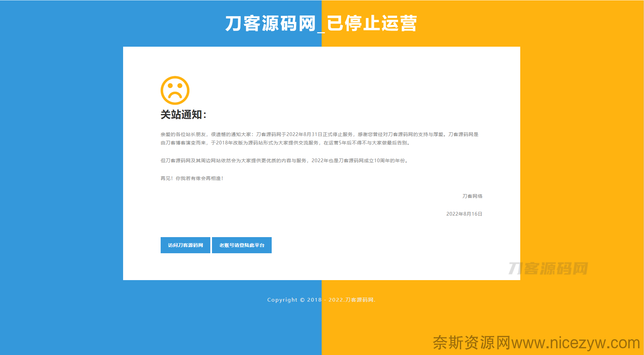Screen dimensions: 644x355
Task: Click the date 2022年8月16日
Action: [464, 214]
